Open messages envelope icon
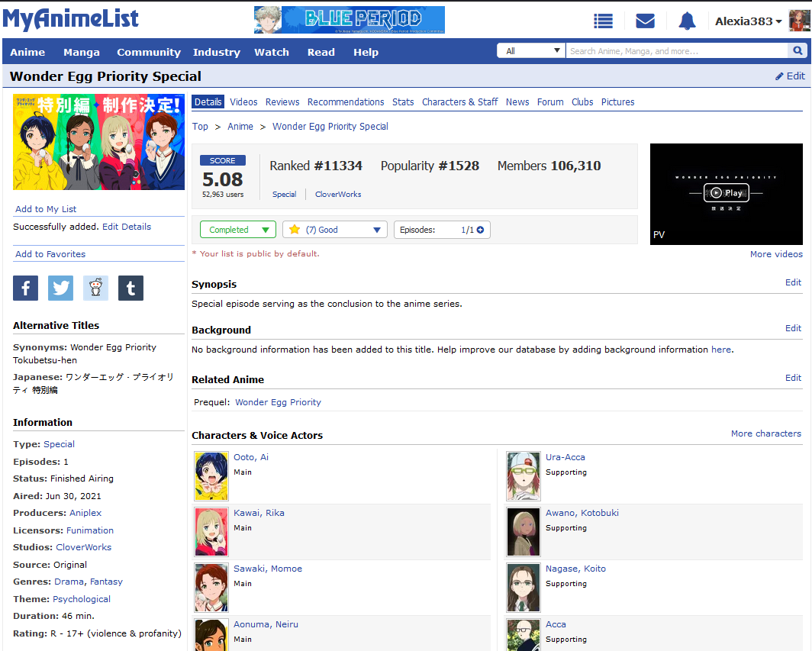The height and width of the screenshot is (651, 812). 645,21
